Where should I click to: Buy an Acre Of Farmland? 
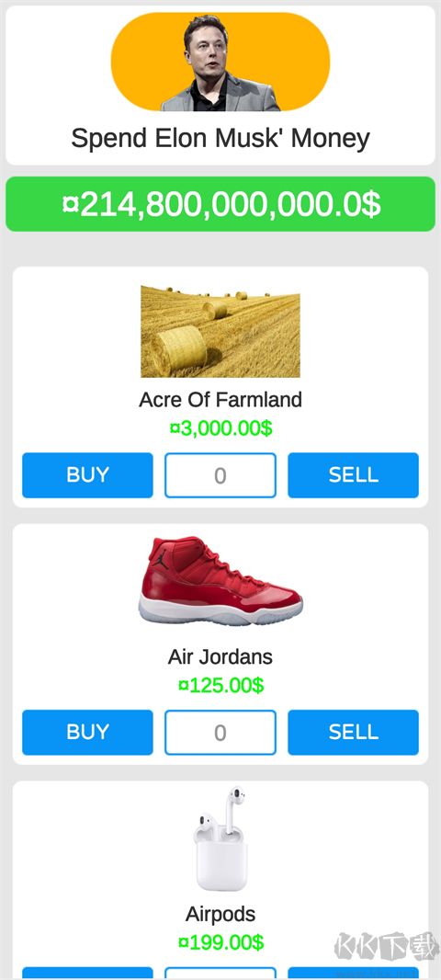coord(87,475)
